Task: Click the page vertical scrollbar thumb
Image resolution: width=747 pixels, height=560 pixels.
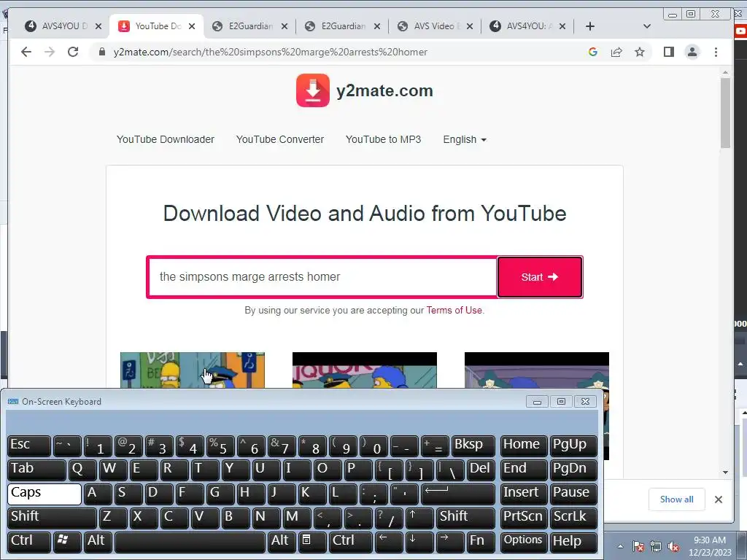Action: tap(725, 113)
